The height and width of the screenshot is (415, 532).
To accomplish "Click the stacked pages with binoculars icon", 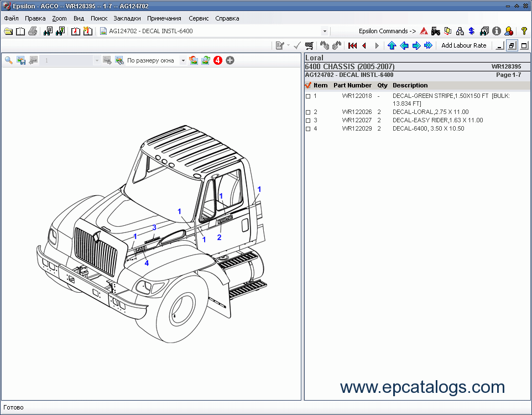I will 484,31.
